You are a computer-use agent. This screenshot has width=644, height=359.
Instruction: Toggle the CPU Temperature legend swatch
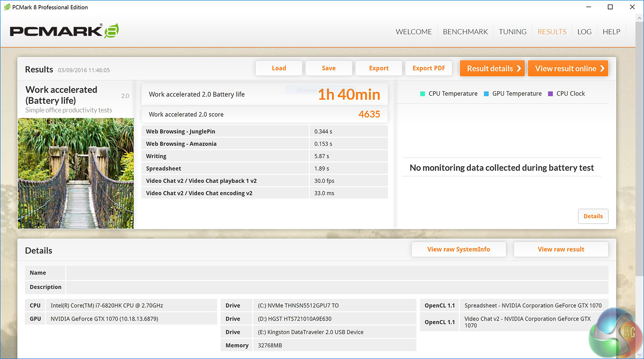click(x=422, y=94)
